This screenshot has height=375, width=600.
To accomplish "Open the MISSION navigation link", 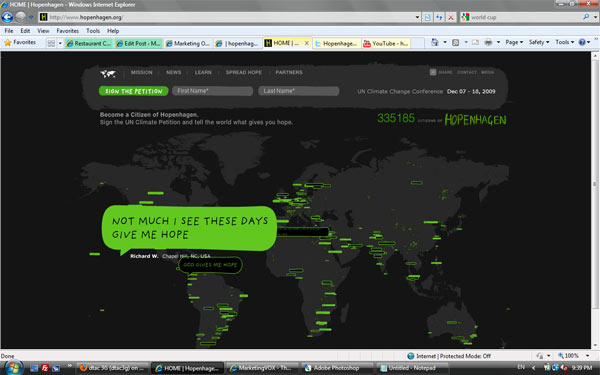I will [x=142, y=72].
